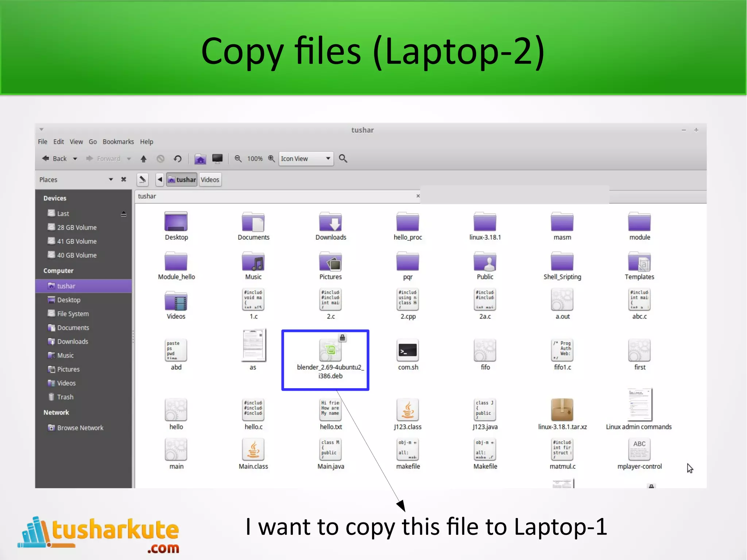Reload the current folder
Screen dimensions: 747x560
[178, 159]
